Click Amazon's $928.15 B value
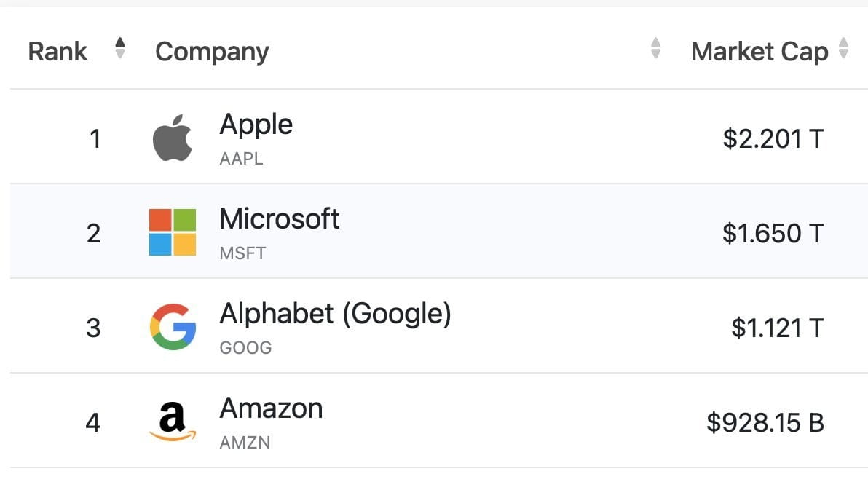The width and height of the screenshot is (868, 482). [x=765, y=422]
